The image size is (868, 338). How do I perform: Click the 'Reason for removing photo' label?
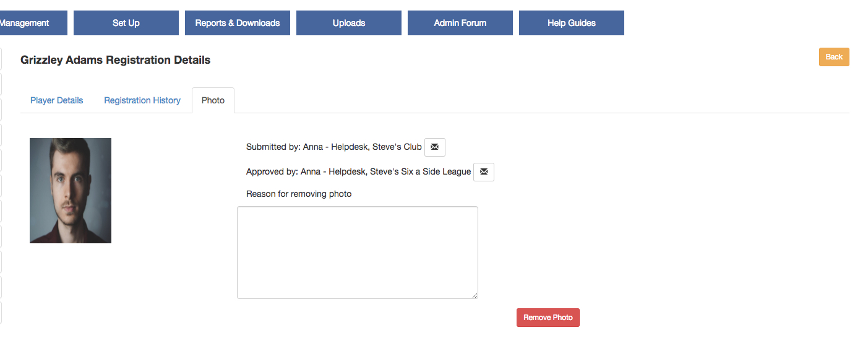click(299, 194)
